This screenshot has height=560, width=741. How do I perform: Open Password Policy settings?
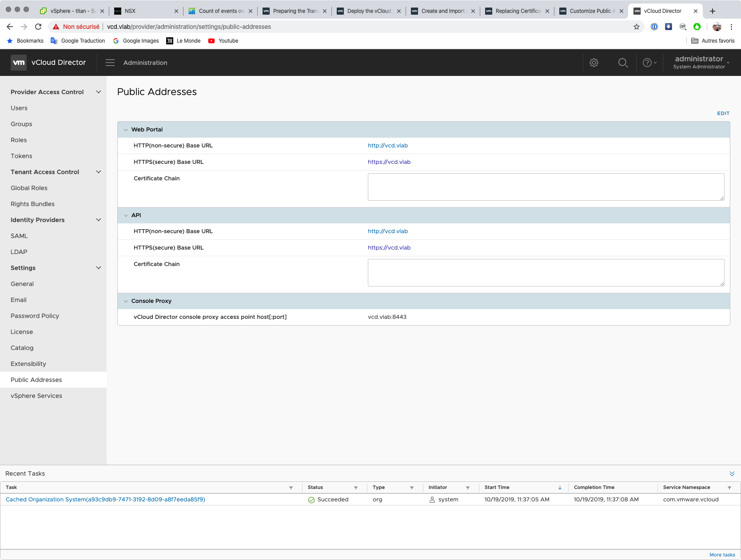point(35,316)
